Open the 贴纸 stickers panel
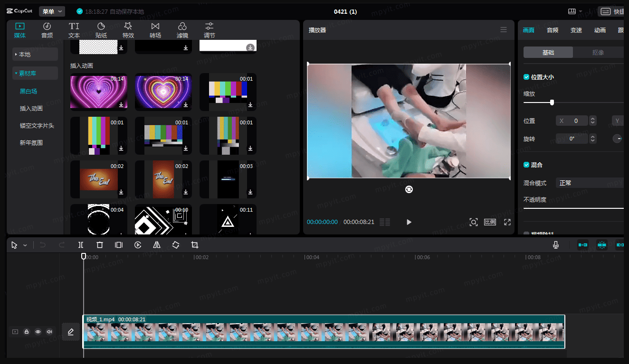Viewport: 629px width, 364px height. tap(101, 30)
